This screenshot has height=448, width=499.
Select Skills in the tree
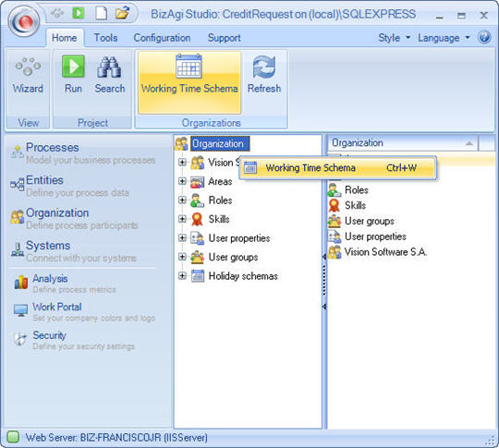click(x=219, y=219)
